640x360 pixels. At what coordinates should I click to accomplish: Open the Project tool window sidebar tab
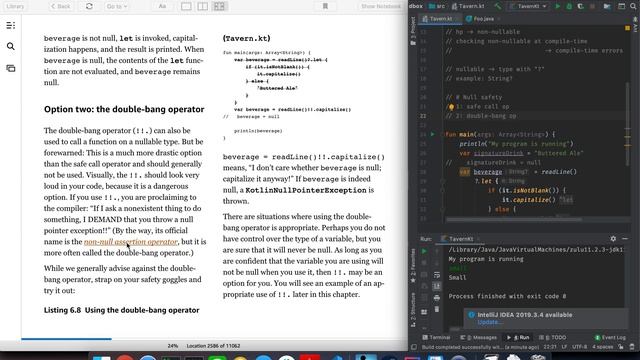point(413,31)
